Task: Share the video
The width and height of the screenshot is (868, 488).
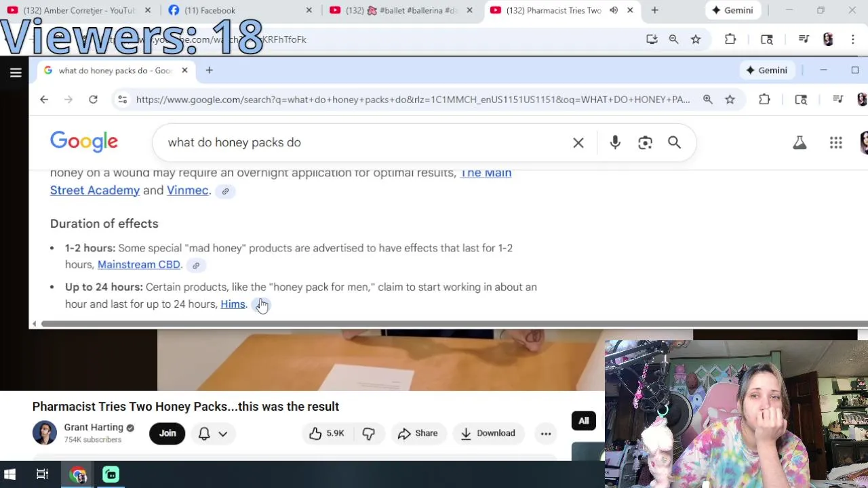Action: click(418, 433)
